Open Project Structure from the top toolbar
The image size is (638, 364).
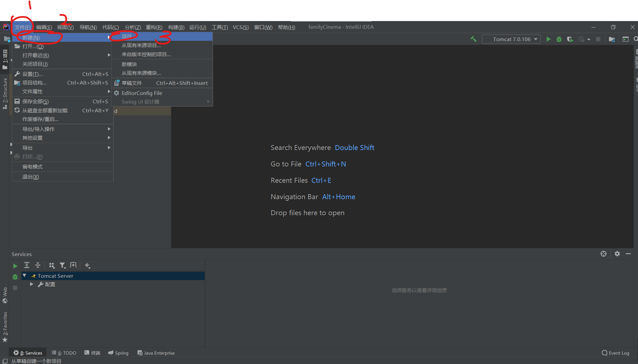[x=612, y=39]
